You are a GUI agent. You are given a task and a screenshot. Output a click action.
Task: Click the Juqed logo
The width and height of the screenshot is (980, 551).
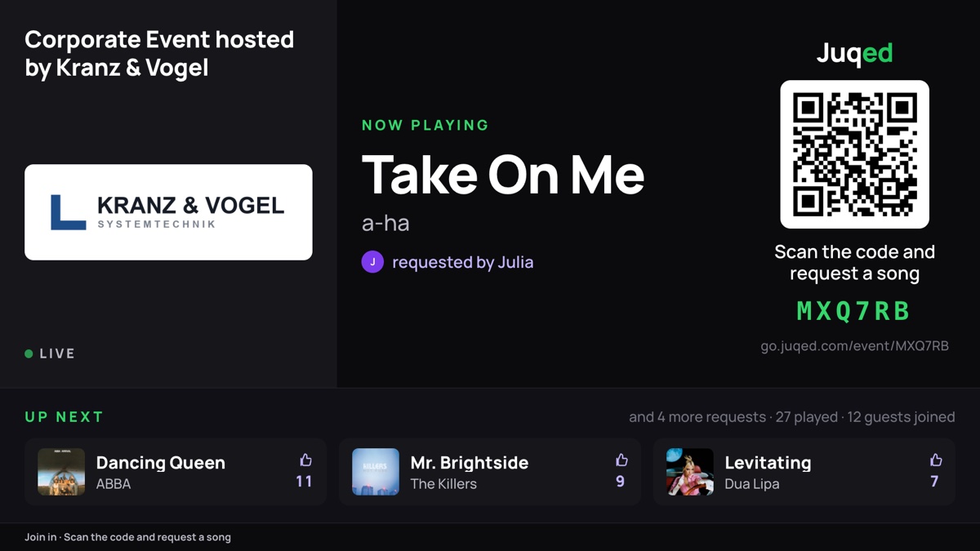pos(854,54)
